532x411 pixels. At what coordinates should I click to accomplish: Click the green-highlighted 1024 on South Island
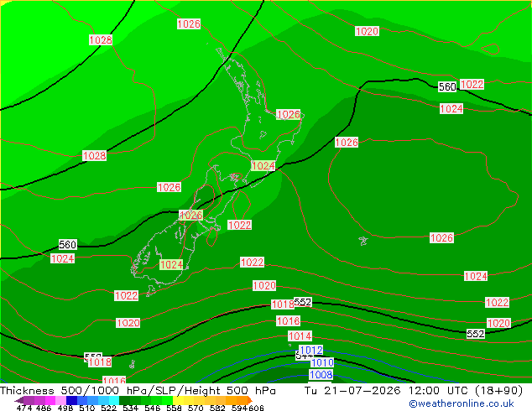pos(171,264)
